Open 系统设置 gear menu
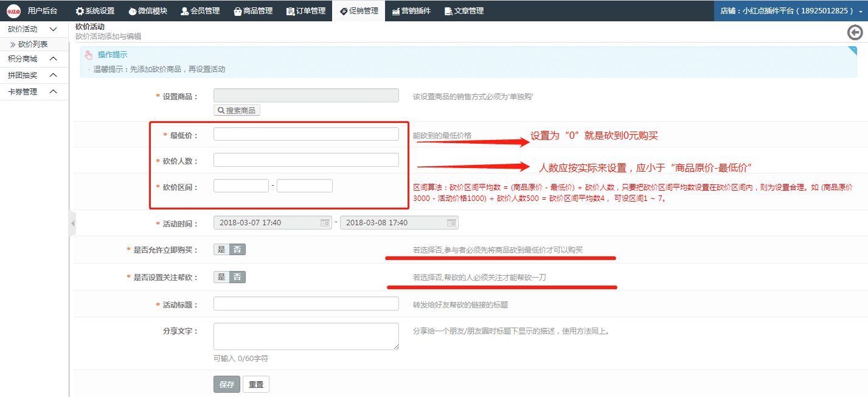Image resolution: width=868 pixels, height=397 pixels. 95,11
